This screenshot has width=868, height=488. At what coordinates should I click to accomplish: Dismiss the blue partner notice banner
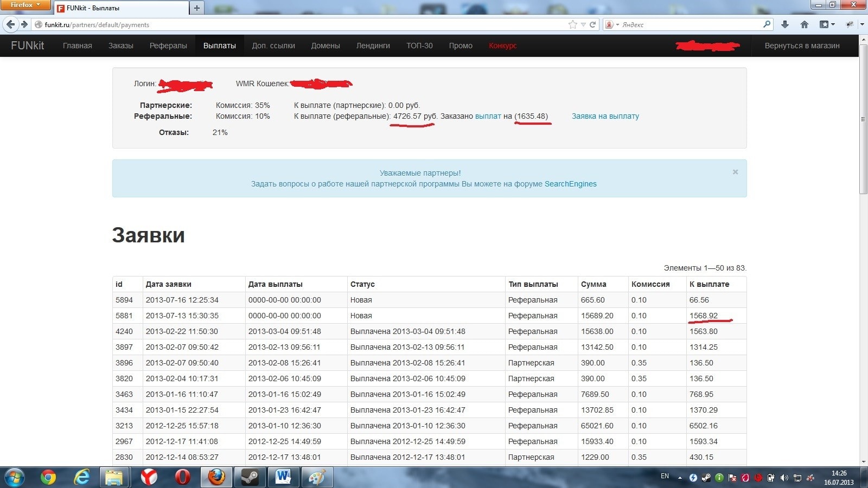coord(735,172)
